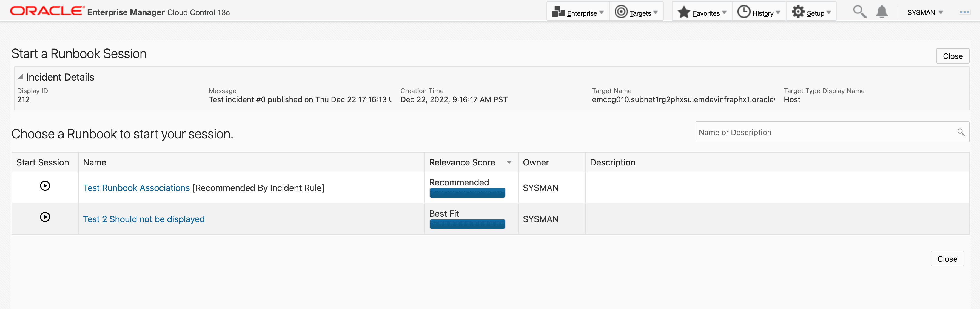Click the Owner column header
Screen dimensions: 980x309
click(551, 162)
